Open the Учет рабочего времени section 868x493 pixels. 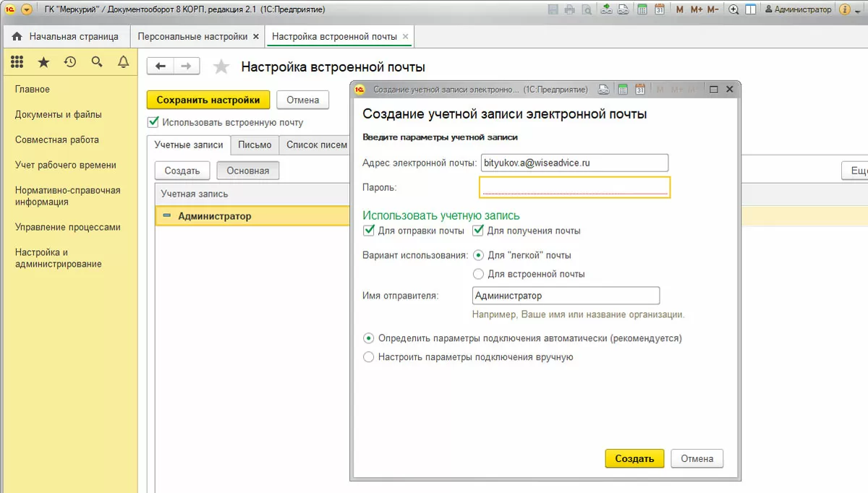[66, 166]
